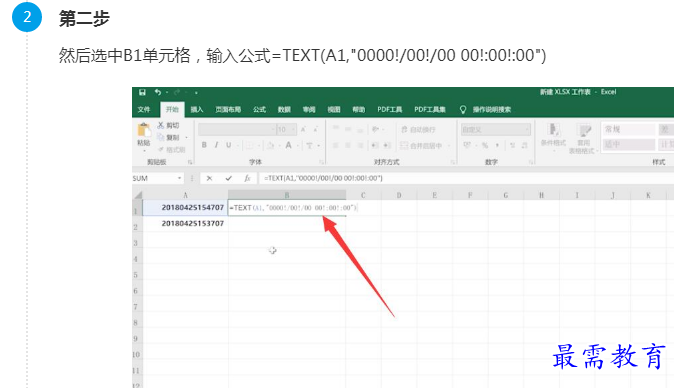Viewport: 674px width, 388px height.
Task: Click the 操作说明搜索 lightbulb search box
Action: pyautogui.click(x=486, y=110)
